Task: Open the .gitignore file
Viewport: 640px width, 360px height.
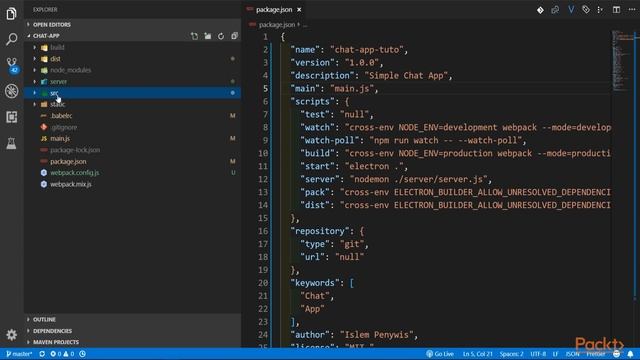Action: 64,127
